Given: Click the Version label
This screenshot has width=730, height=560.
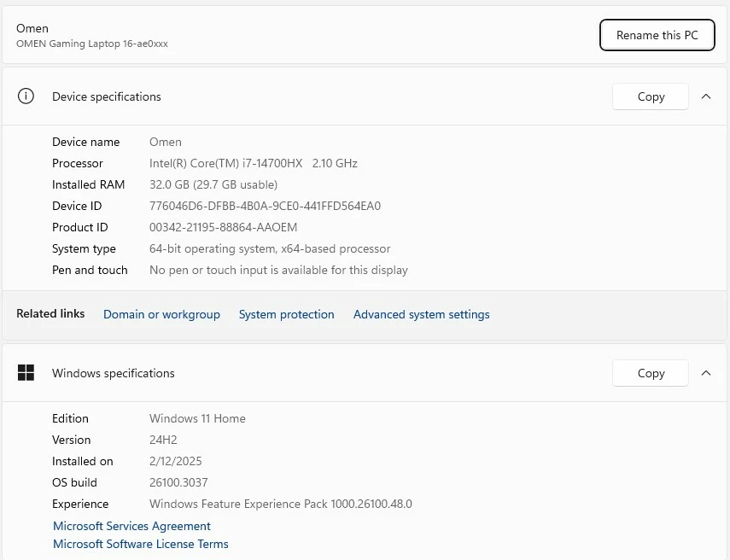Looking at the screenshot, I should tap(71, 440).
